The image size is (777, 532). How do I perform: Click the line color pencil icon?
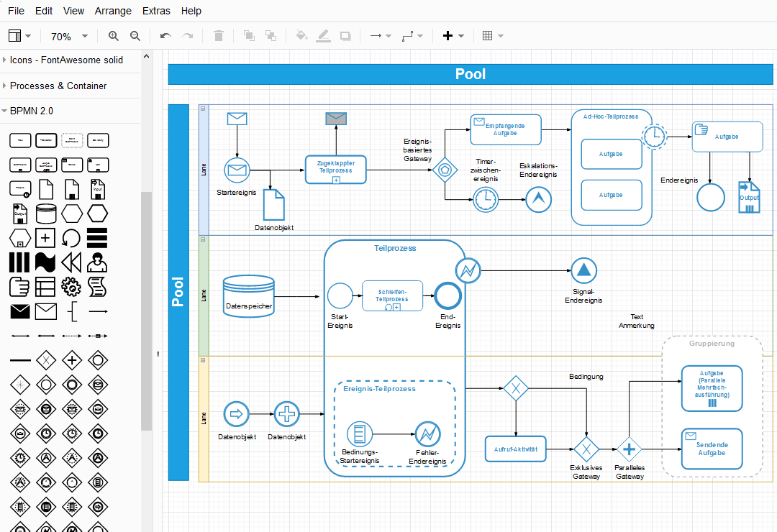coord(323,36)
